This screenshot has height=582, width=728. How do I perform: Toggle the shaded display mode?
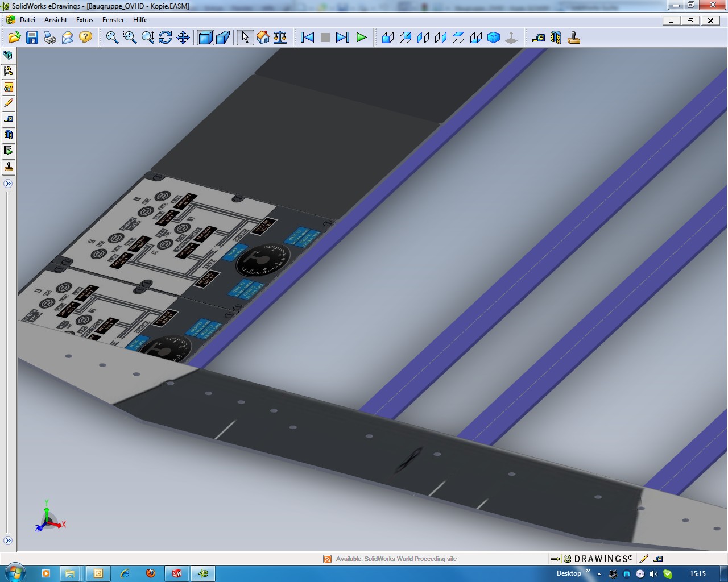[205, 38]
